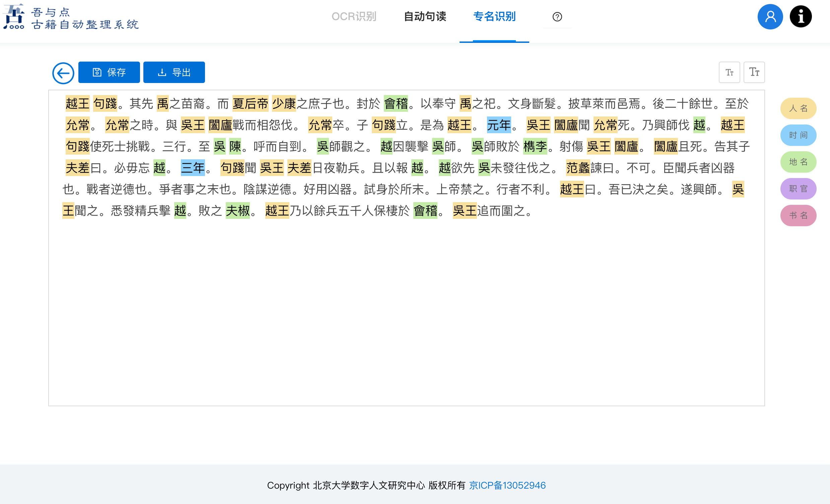This screenshot has width=830, height=504.
Task: Switch to the 自动句读 tab
Action: point(425,16)
